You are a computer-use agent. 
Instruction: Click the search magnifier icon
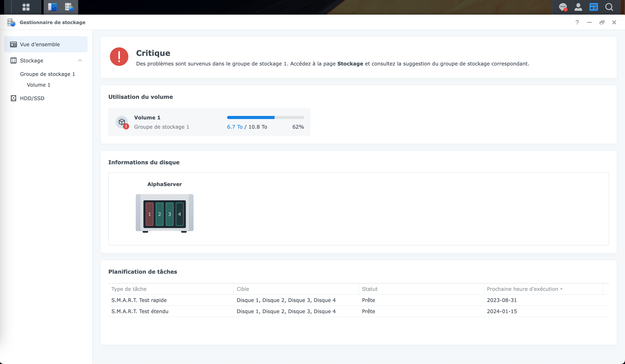(609, 7)
